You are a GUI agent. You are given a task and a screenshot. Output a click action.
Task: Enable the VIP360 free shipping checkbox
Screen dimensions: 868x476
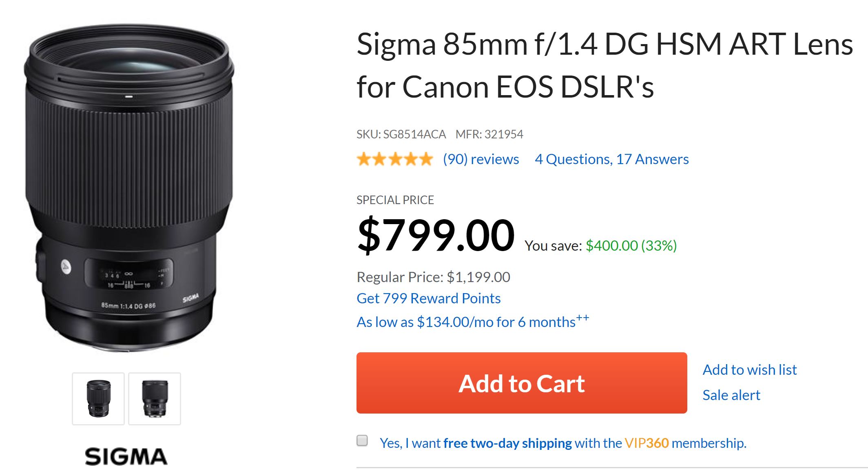point(362,440)
